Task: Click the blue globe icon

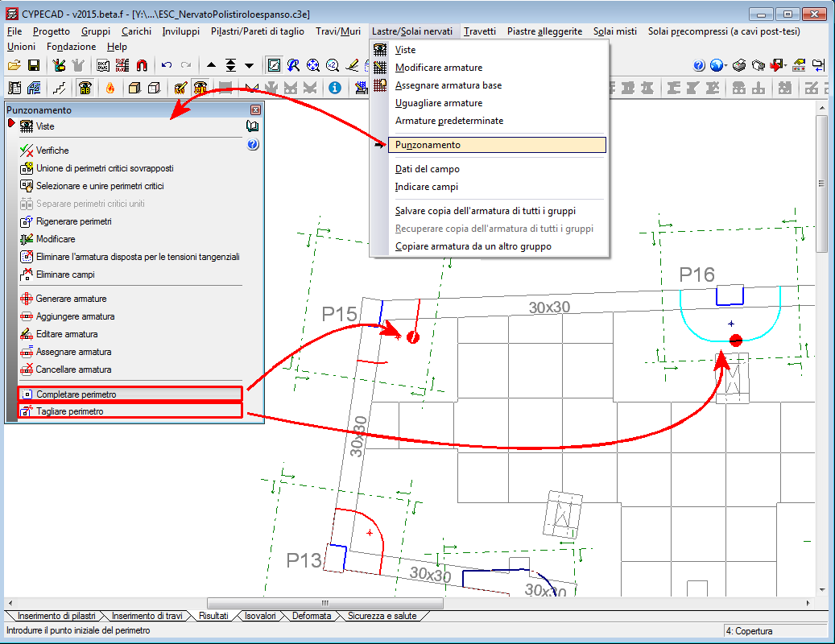Action: click(x=717, y=65)
